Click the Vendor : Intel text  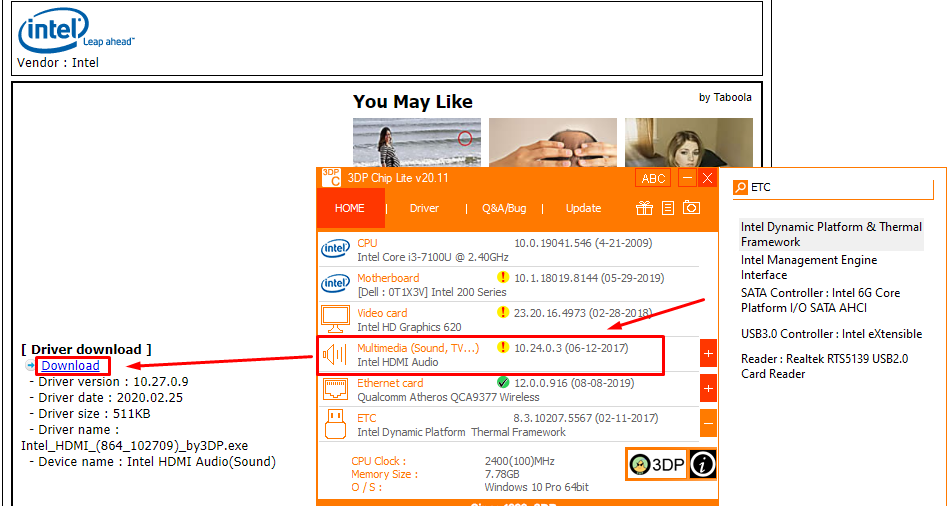58,63
